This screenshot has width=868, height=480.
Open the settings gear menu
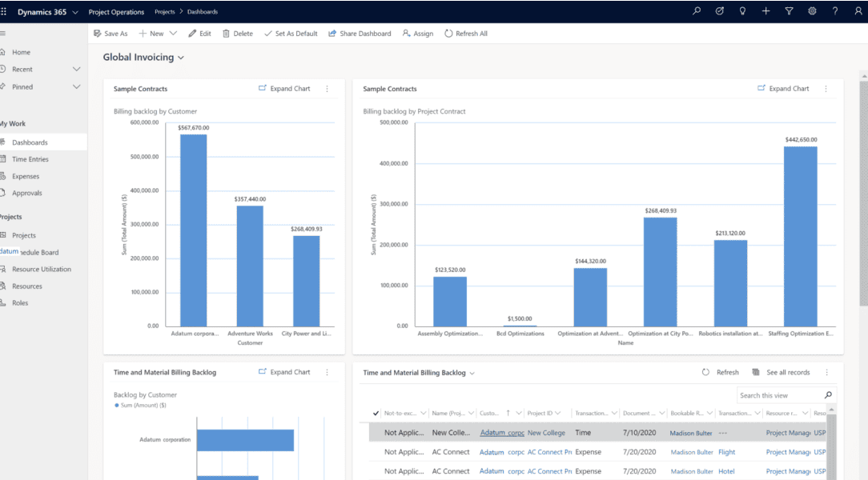coord(812,11)
